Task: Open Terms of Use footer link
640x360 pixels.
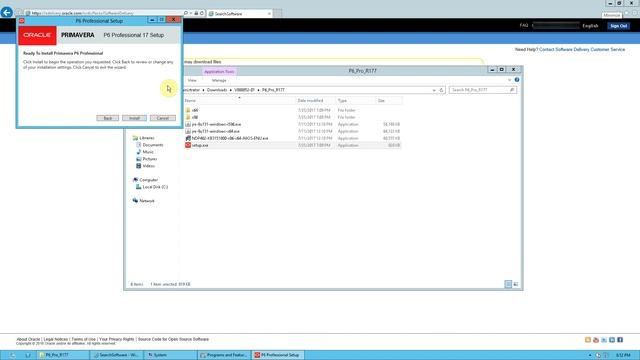Action: (x=84, y=339)
